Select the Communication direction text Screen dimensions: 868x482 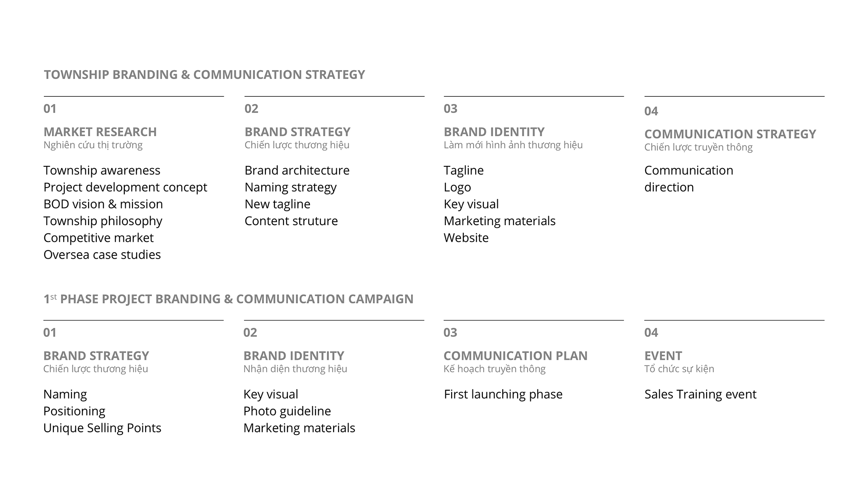coord(688,179)
